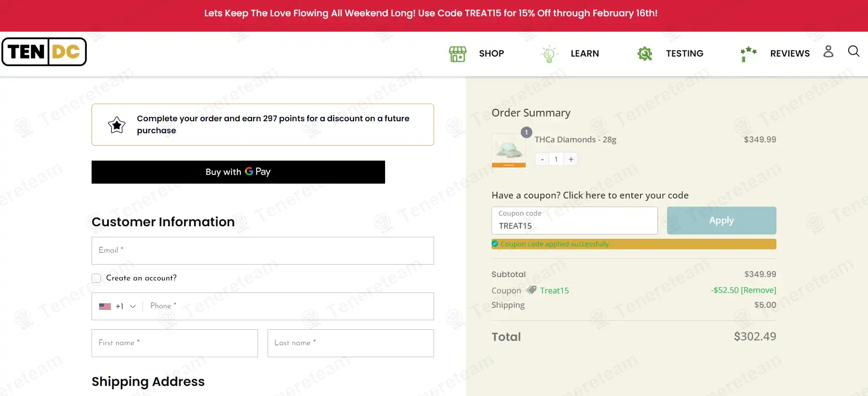This screenshot has width=868, height=396.
Task: Click the Learn lightbulb icon
Action: pos(549,54)
